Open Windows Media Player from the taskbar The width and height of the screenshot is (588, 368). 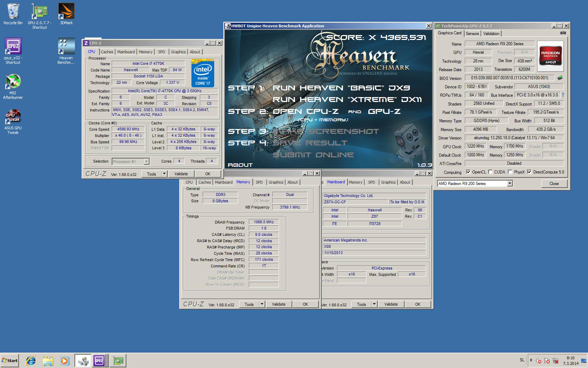pyautogui.click(x=65, y=360)
